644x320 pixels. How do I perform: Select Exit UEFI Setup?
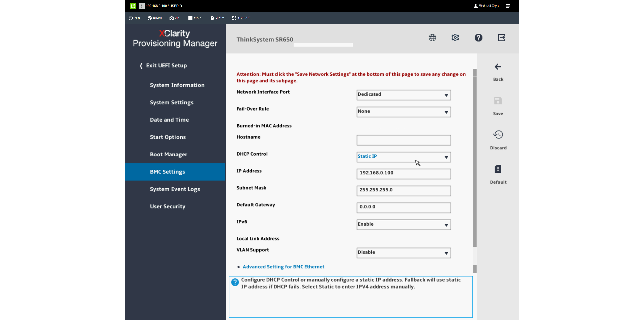tap(164, 65)
